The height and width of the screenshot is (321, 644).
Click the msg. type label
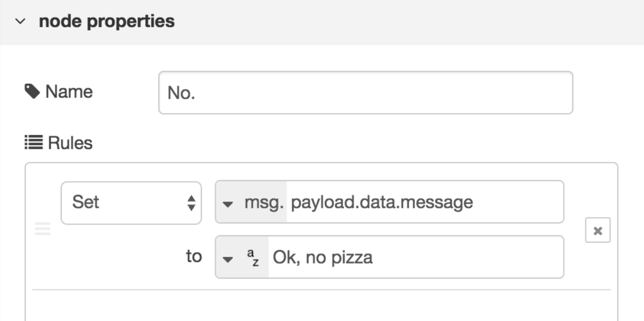264,203
